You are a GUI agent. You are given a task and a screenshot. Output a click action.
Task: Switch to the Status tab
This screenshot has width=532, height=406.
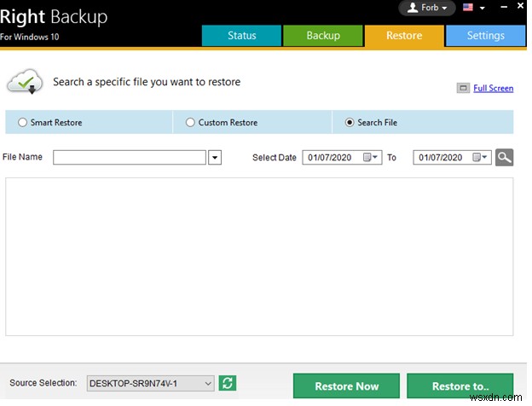tap(241, 36)
